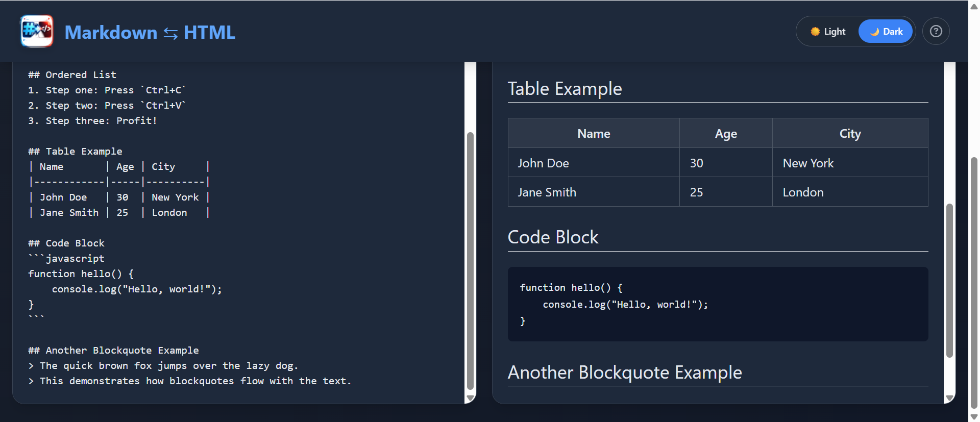Click the markdown editor scrollbar thumb

[x=471, y=261]
